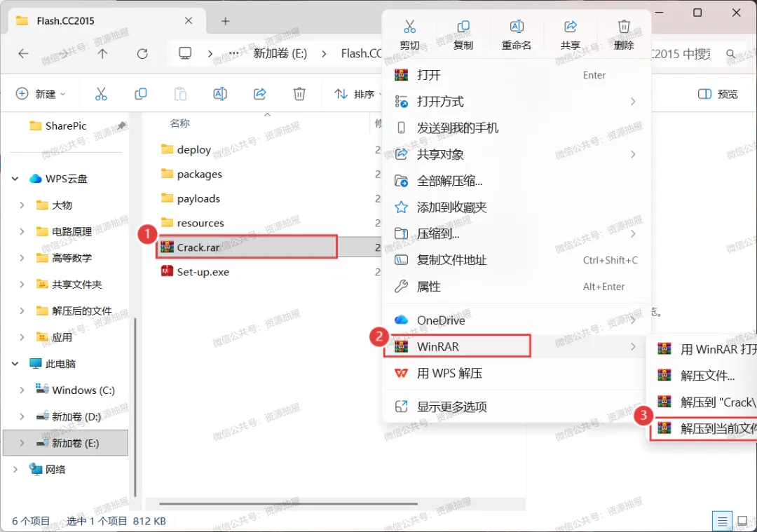Click the Copy icon in context menu

click(463, 27)
